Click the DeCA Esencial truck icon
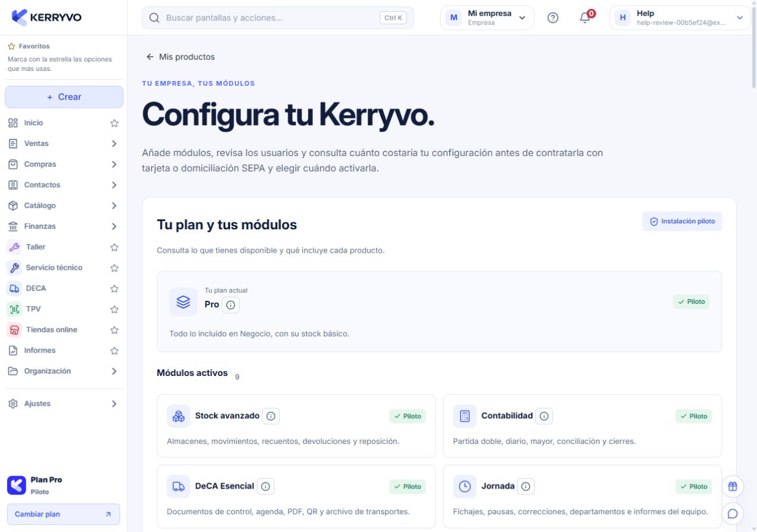 point(178,487)
